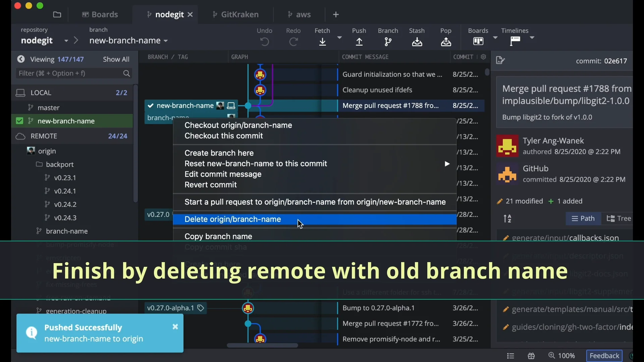Toggle the new-branch-name checkbox in Local

[x=20, y=121]
